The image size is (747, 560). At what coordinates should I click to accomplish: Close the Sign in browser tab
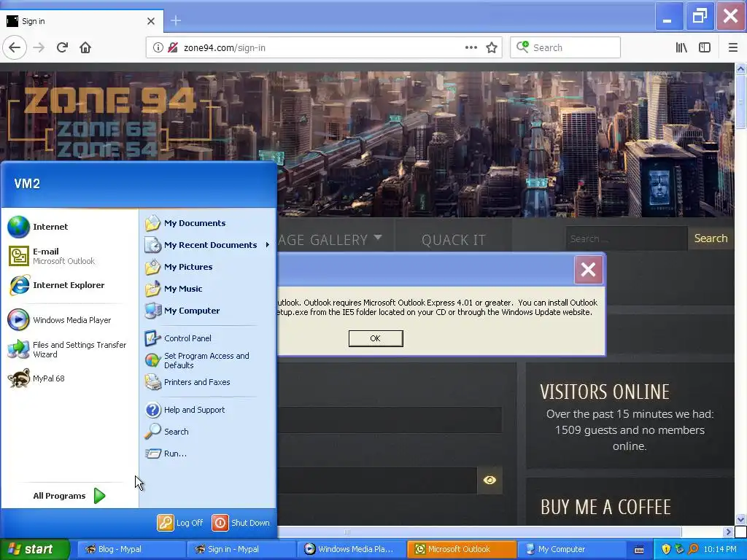[151, 21]
